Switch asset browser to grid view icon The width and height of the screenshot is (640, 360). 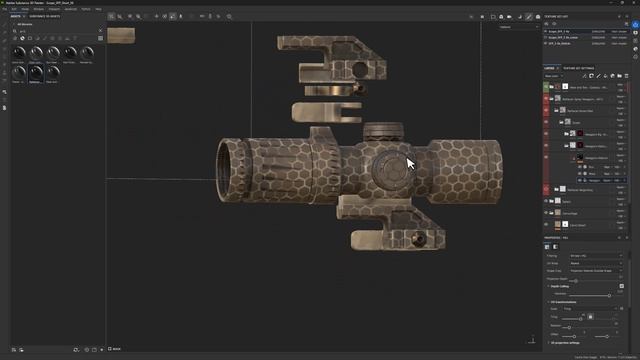point(100,38)
